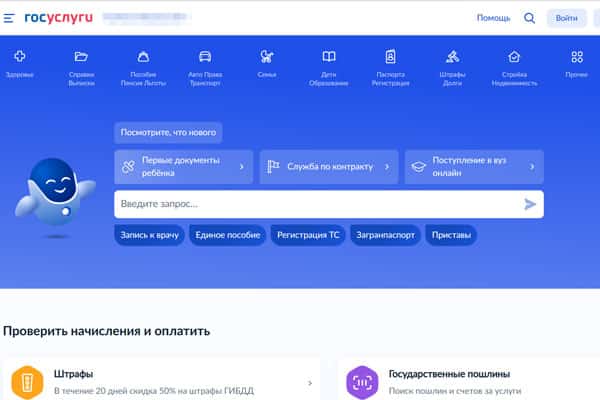Click the orange Штрафы icon
The width and height of the screenshot is (600, 400).
pos(27,382)
